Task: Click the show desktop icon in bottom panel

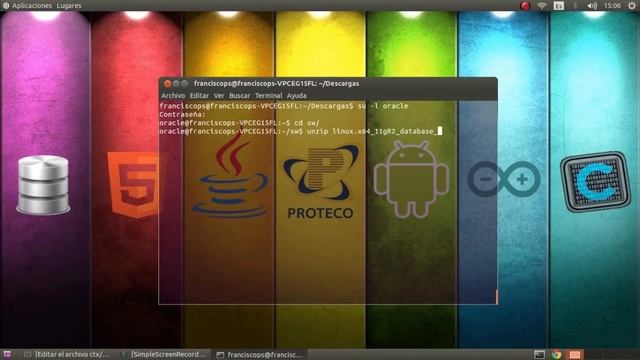Action: 7,354
